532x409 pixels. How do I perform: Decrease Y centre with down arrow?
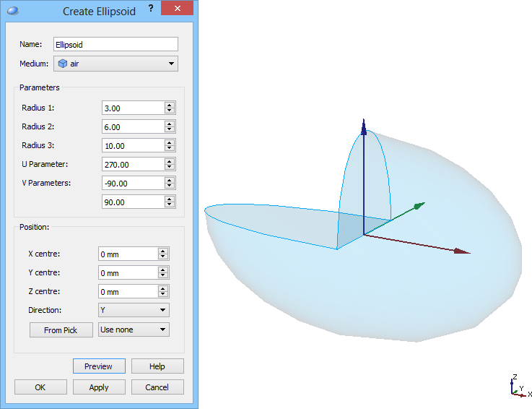coord(163,276)
